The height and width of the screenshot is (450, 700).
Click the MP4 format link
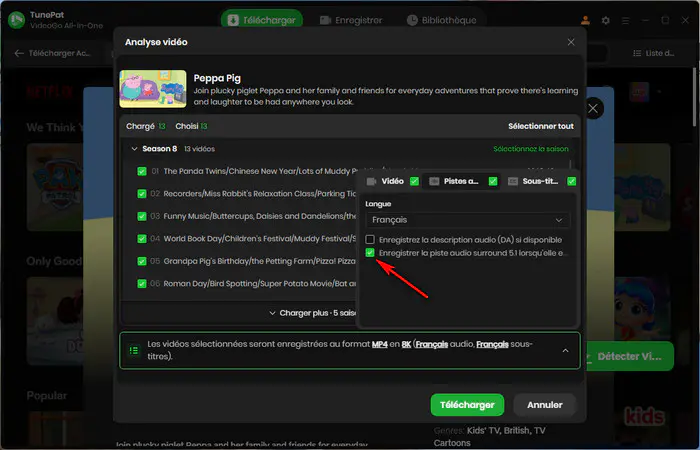point(379,344)
